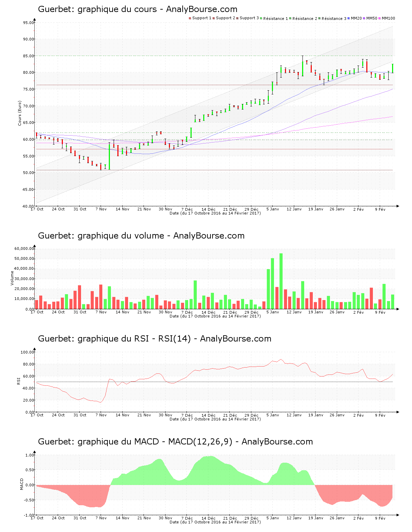The width and height of the screenshot is (412, 532).
Task: Click the Résistance 1 green legend swatch
Action: 261,18
